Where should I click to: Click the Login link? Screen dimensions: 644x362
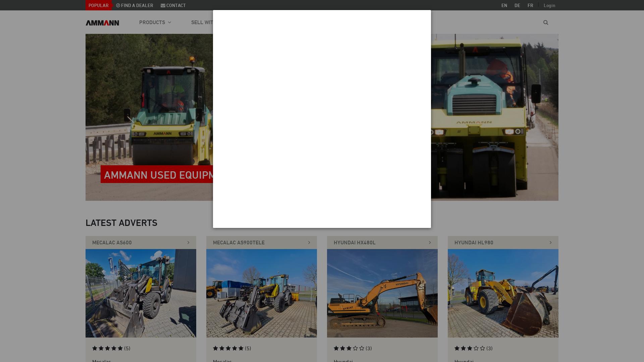coord(549,5)
